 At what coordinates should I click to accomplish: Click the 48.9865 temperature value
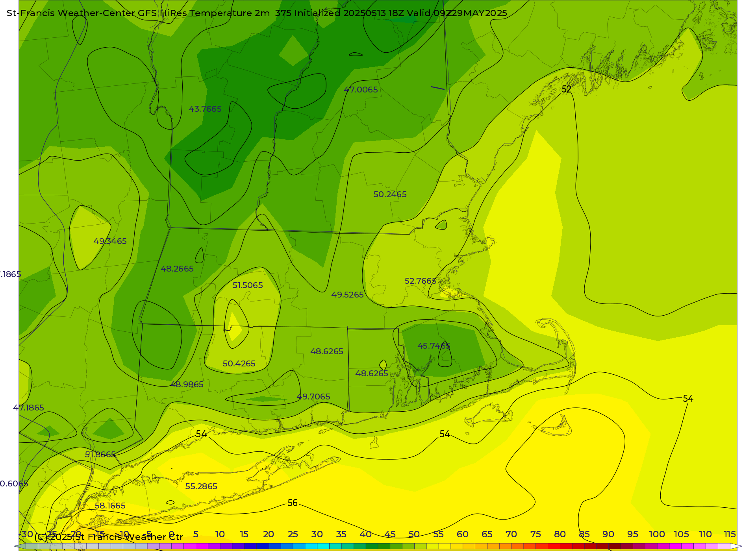point(187,385)
